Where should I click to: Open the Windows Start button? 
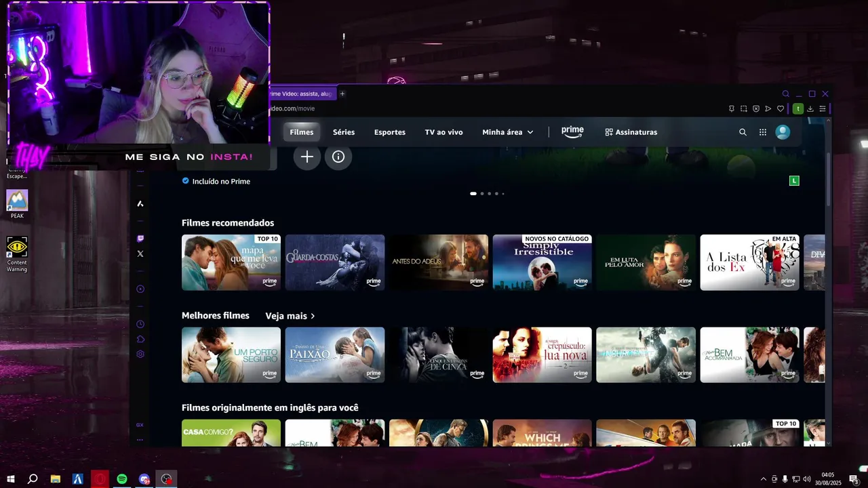pyautogui.click(x=11, y=479)
